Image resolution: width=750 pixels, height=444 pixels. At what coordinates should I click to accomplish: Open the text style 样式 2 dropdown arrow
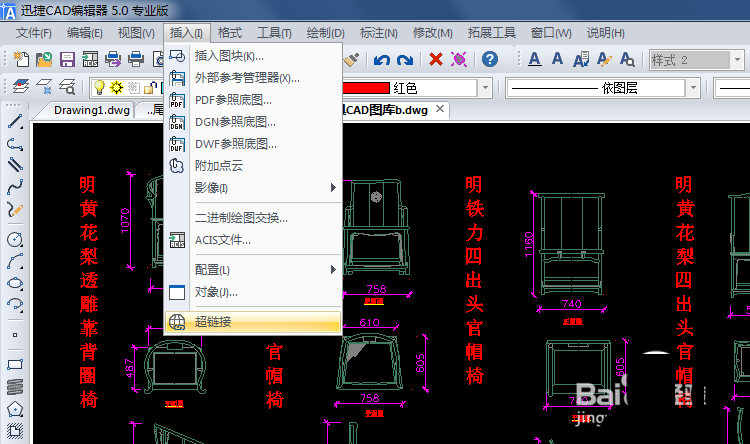coord(737,60)
